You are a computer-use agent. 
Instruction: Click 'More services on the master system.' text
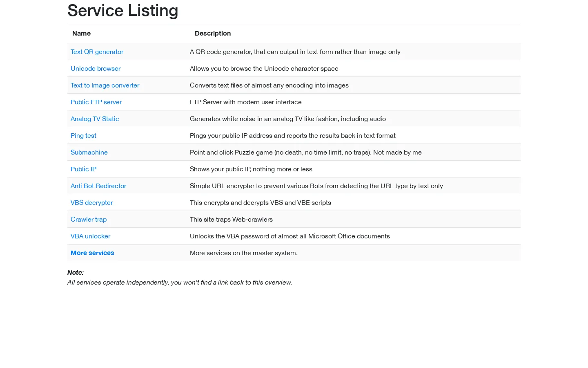[244, 253]
